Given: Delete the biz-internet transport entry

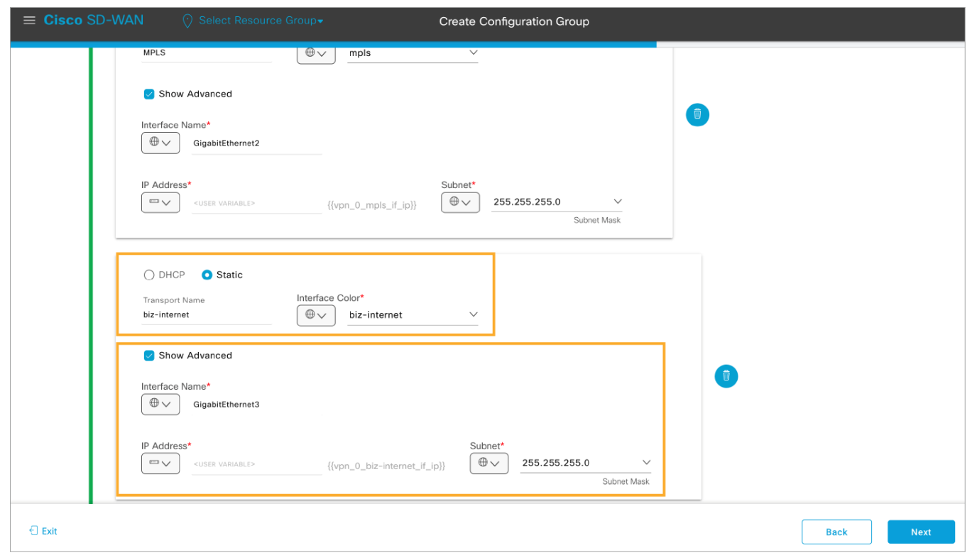Looking at the screenshot, I should click(726, 375).
